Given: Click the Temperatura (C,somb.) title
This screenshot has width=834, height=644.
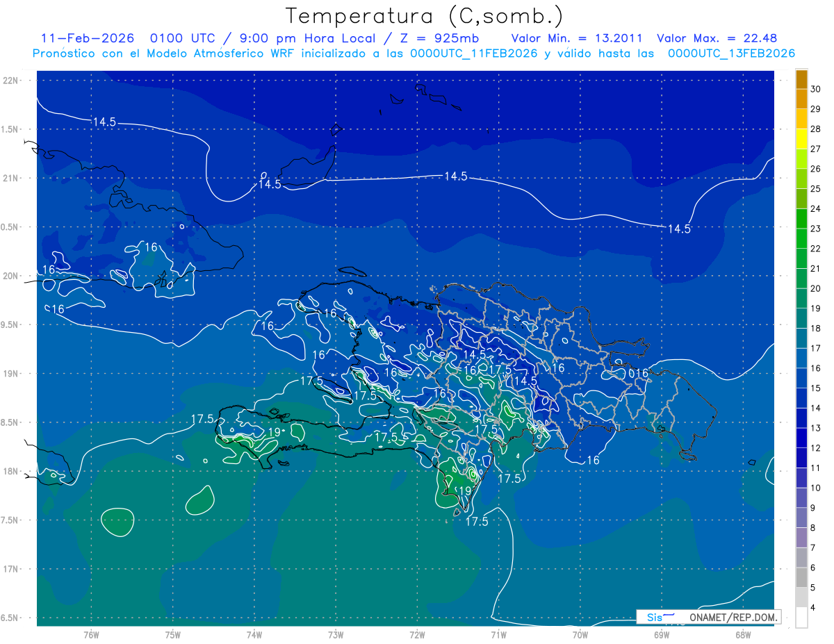Looking at the screenshot, I should pos(425,15).
